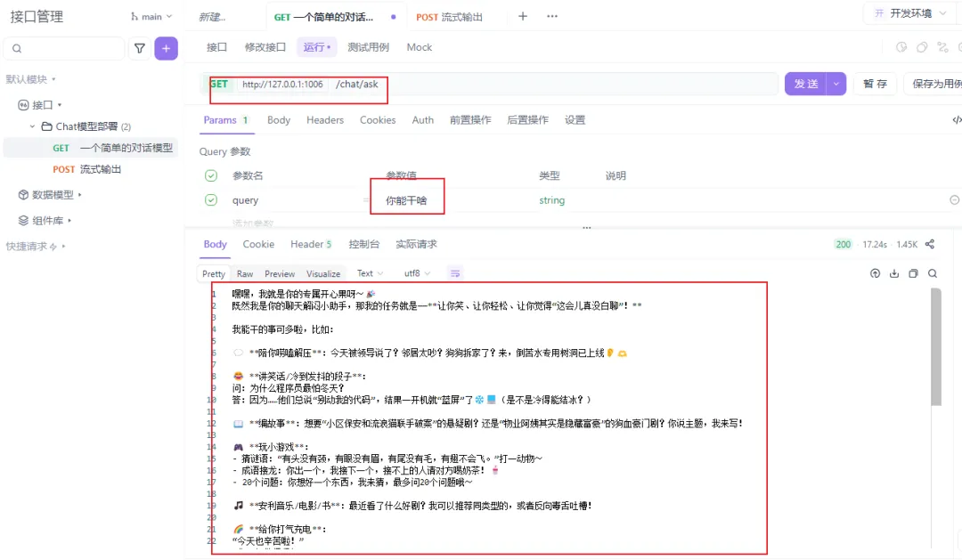Click the history clock icon in top toolbar
This screenshot has height=560, width=962.
[901, 47]
